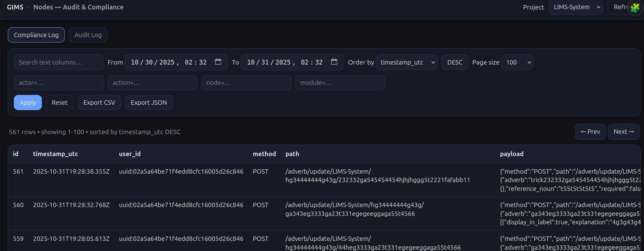Open the Project LIMS-System dropdown
The width and height of the screenshot is (644, 251).
tap(576, 7)
